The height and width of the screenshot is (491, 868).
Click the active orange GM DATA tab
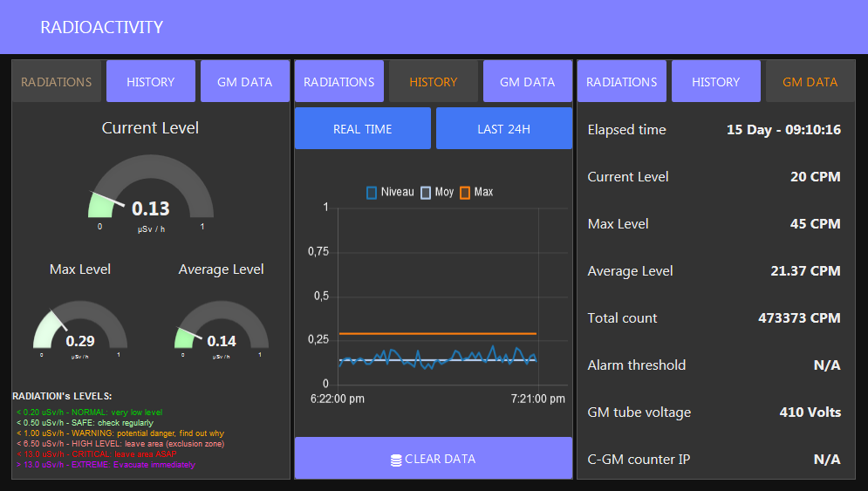point(810,81)
